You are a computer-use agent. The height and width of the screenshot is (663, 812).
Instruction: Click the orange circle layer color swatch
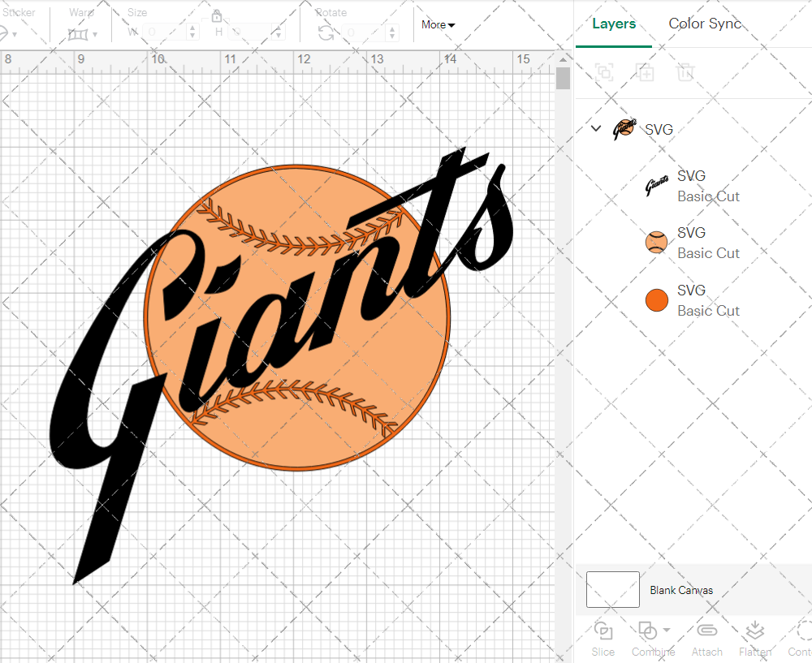[657, 300]
